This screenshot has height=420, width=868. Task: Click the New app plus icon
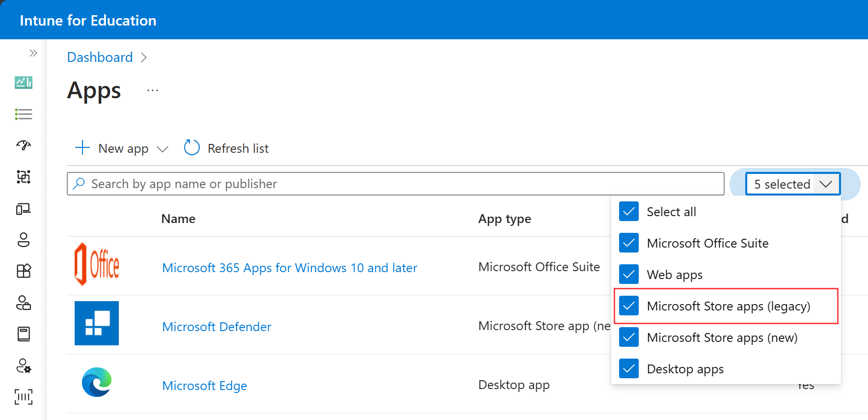coord(82,148)
